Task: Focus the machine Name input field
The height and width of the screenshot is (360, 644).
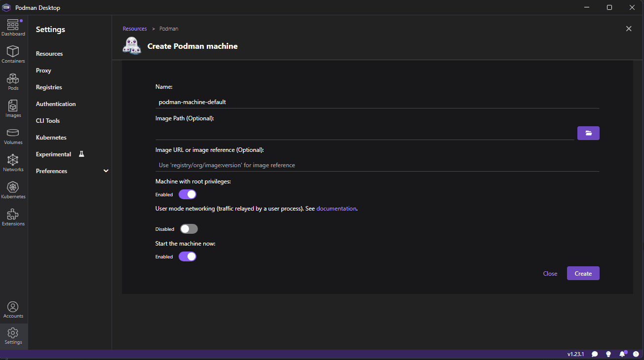Action: click(377, 102)
